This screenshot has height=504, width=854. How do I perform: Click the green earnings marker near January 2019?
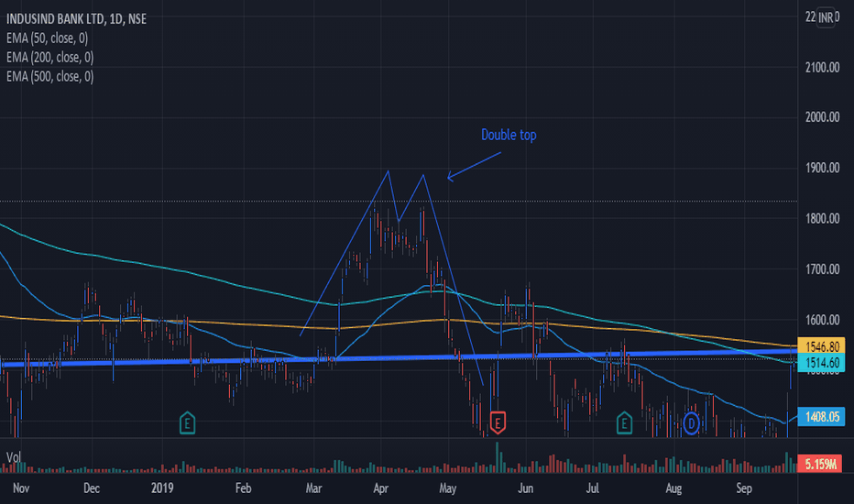click(x=187, y=422)
